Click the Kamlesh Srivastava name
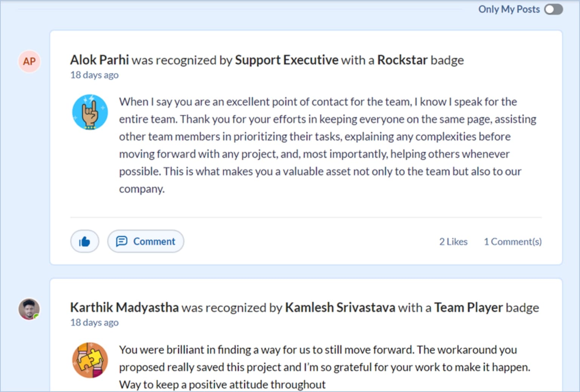 tap(340, 308)
